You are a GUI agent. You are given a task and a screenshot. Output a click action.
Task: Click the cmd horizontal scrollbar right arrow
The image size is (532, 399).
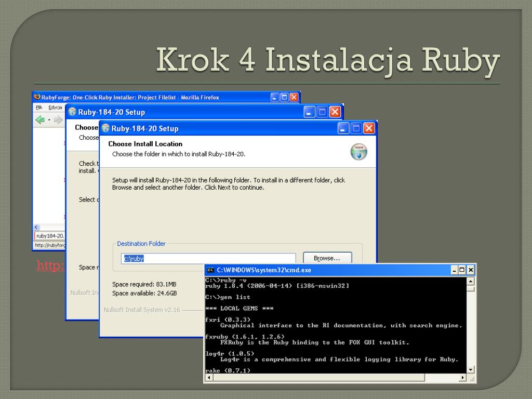point(463,378)
